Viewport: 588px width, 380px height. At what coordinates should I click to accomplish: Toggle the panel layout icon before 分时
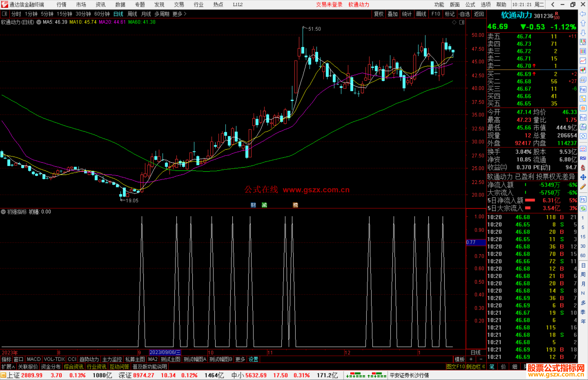pos(5,14)
